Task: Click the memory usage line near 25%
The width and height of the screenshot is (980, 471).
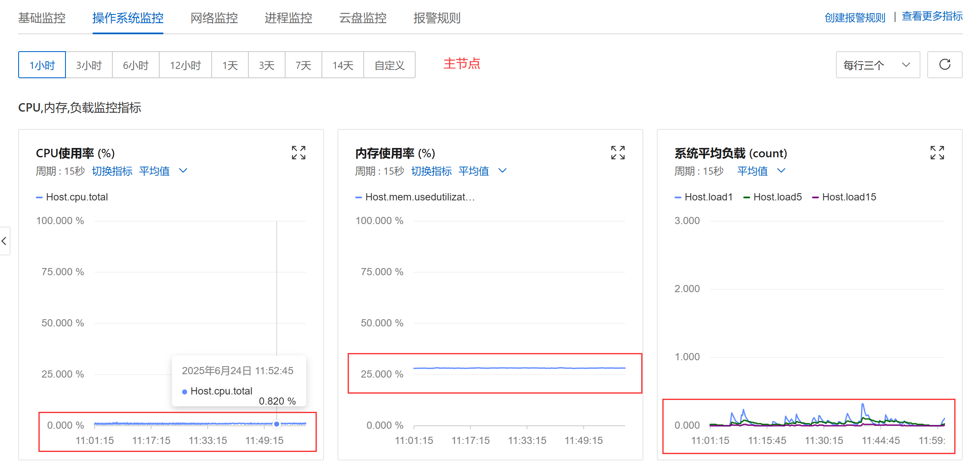Action: click(520, 368)
